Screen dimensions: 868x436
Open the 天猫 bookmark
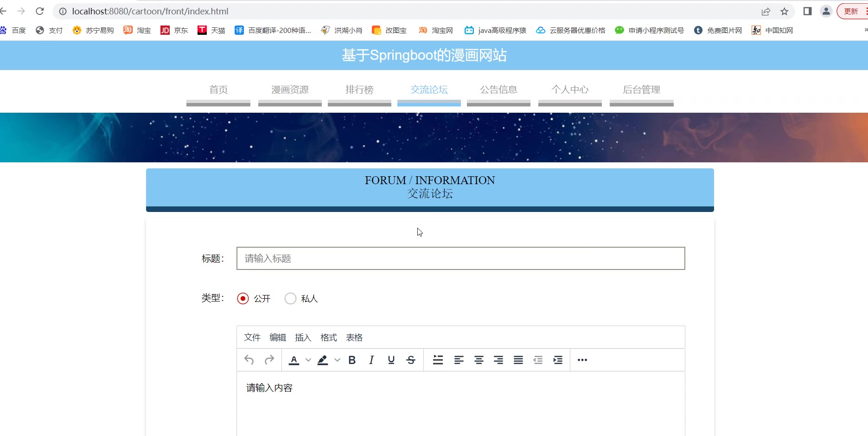pyautogui.click(x=211, y=30)
